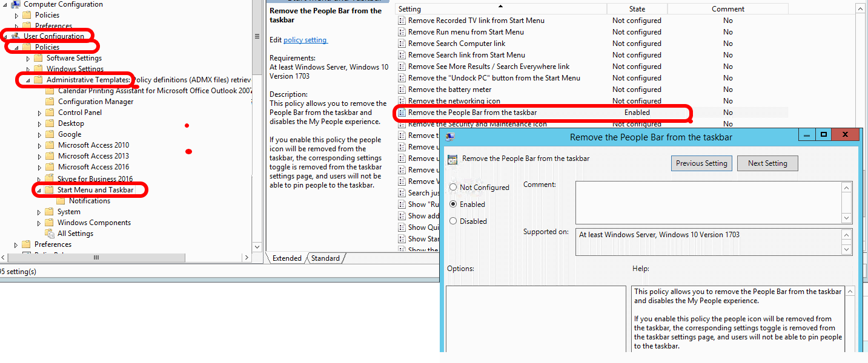Click policy icon beside Remove Search Computer link

click(401, 44)
